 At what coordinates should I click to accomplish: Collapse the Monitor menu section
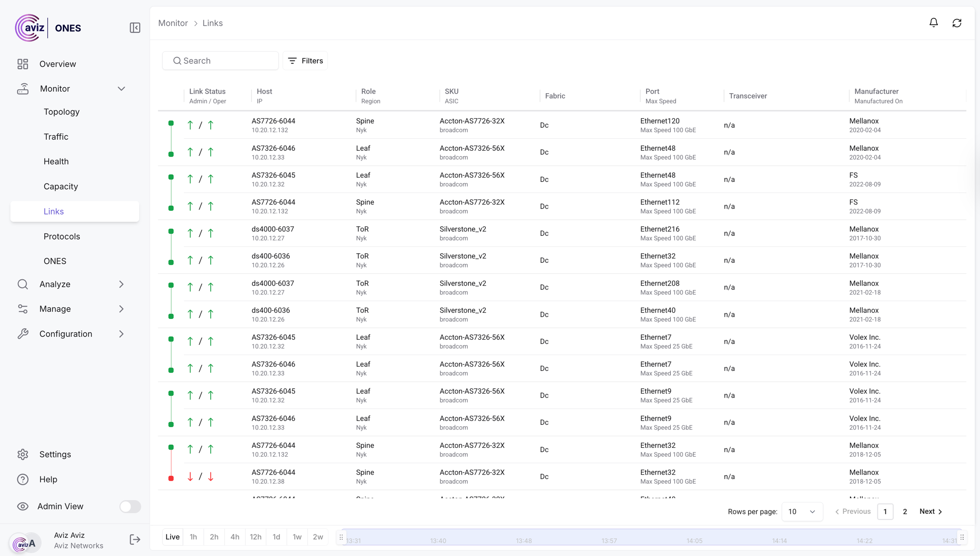coord(121,89)
